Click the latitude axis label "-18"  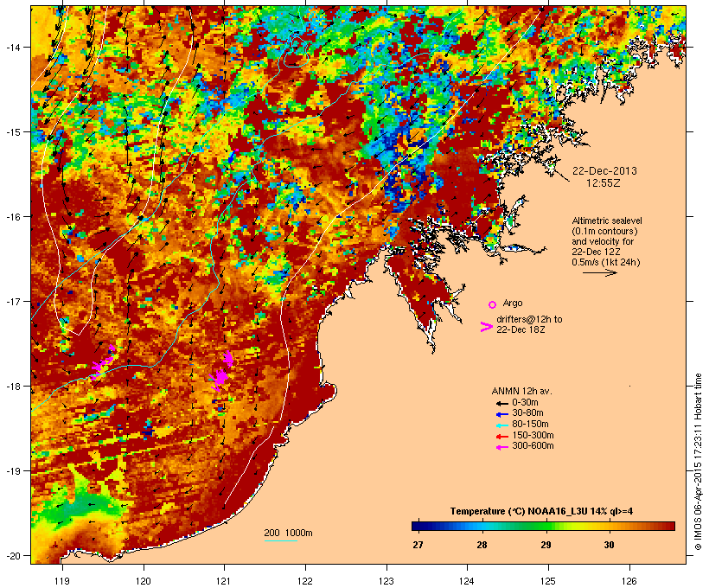[x=12, y=387]
